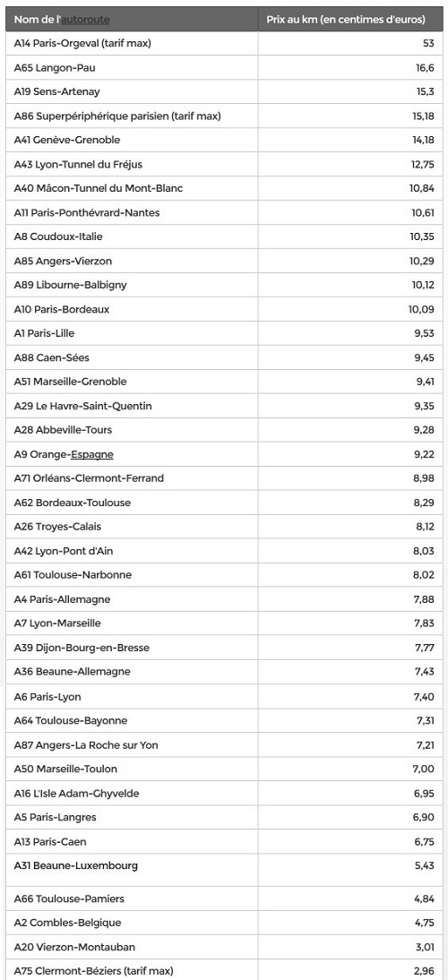Select the A10 Paris-Bordeaux row

pos(224,309)
